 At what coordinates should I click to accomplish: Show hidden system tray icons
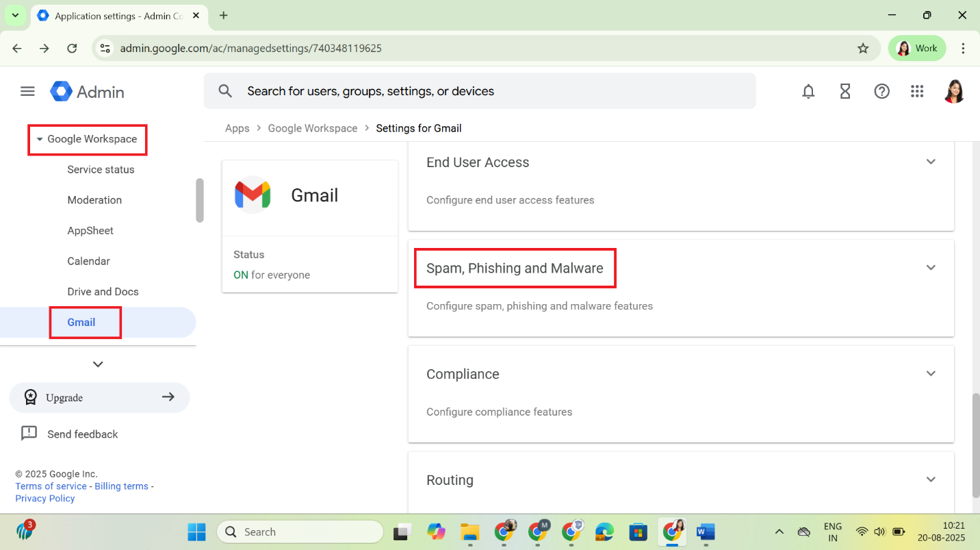click(x=779, y=532)
